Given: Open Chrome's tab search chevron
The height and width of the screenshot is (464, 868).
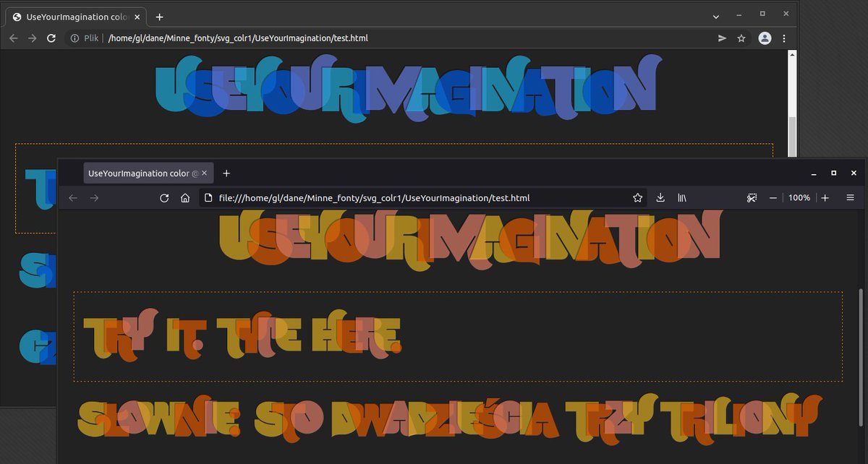Looking at the screenshot, I should click(716, 17).
